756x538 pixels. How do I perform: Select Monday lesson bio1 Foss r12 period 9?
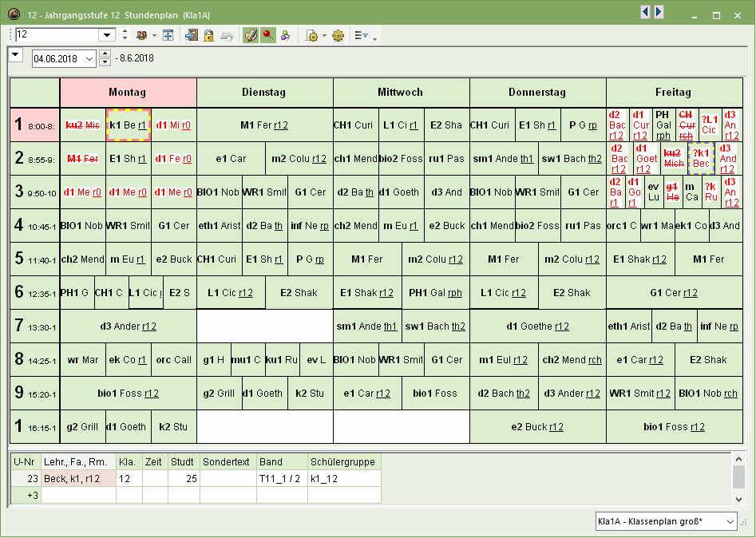[128, 394]
